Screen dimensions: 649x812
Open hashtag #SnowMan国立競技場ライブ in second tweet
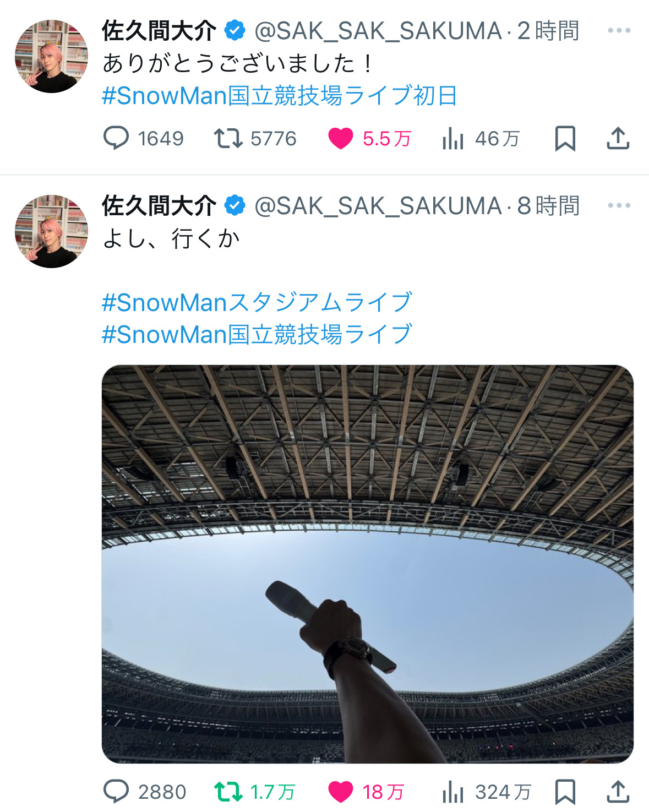click(x=257, y=334)
